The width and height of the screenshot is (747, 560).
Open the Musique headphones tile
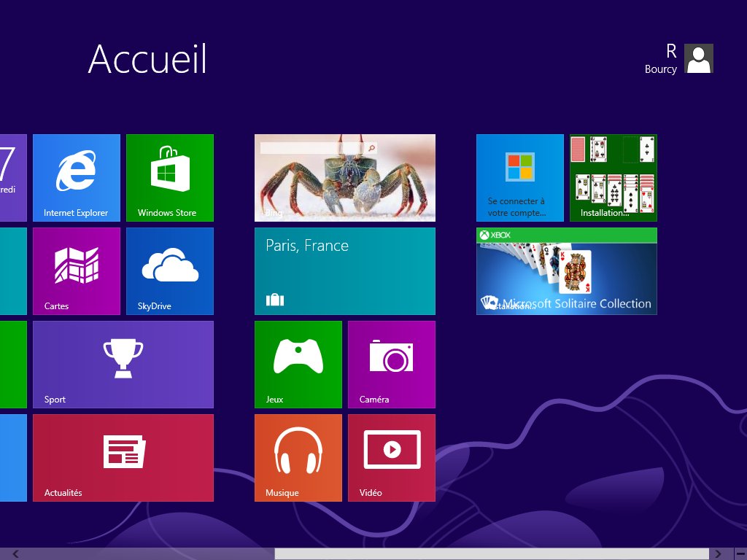coord(298,458)
